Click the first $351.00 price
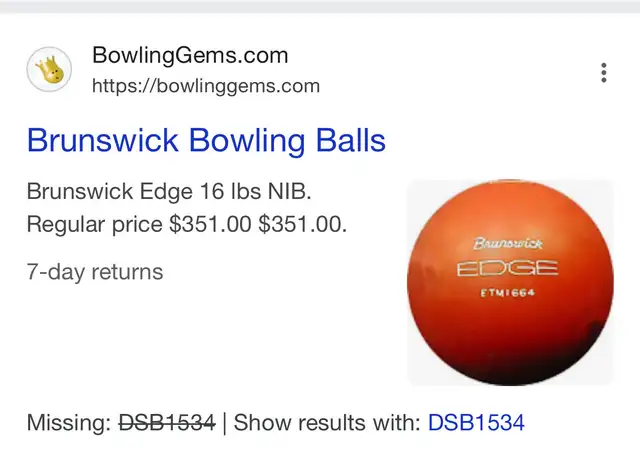The width and height of the screenshot is (640, 457). 210,224
